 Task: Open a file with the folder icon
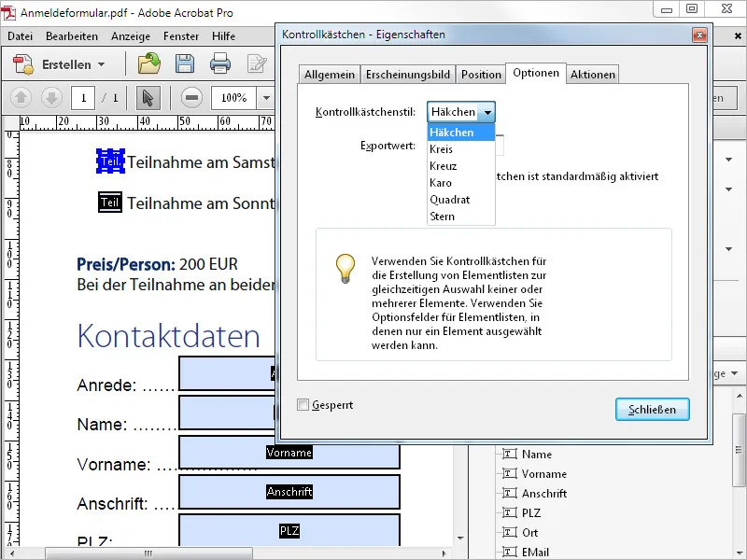pyautogui.click(x=149, y=63)
